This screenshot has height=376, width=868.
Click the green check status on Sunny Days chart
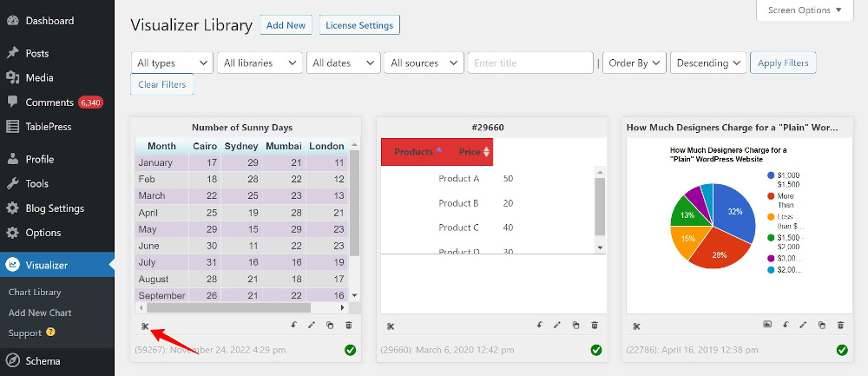point(351,350)
